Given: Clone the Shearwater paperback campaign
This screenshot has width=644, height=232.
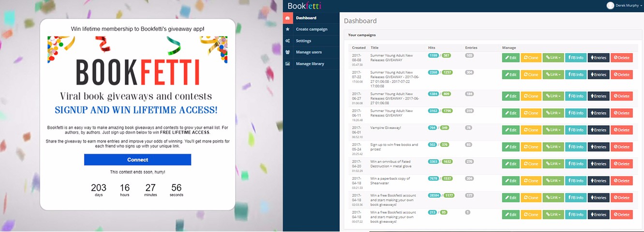Looking at the screenshot, I should tap(530, 181).
